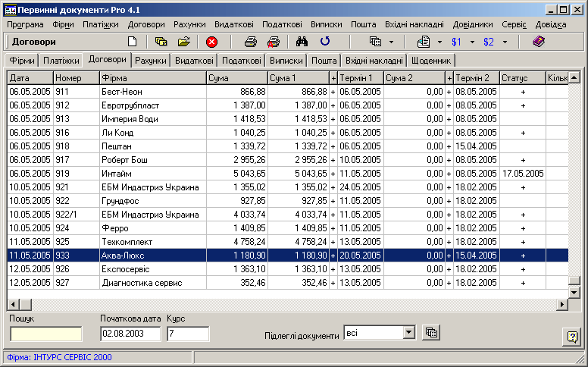
Task: Switch to the Видаткові tab
Action: pos(194,61)
